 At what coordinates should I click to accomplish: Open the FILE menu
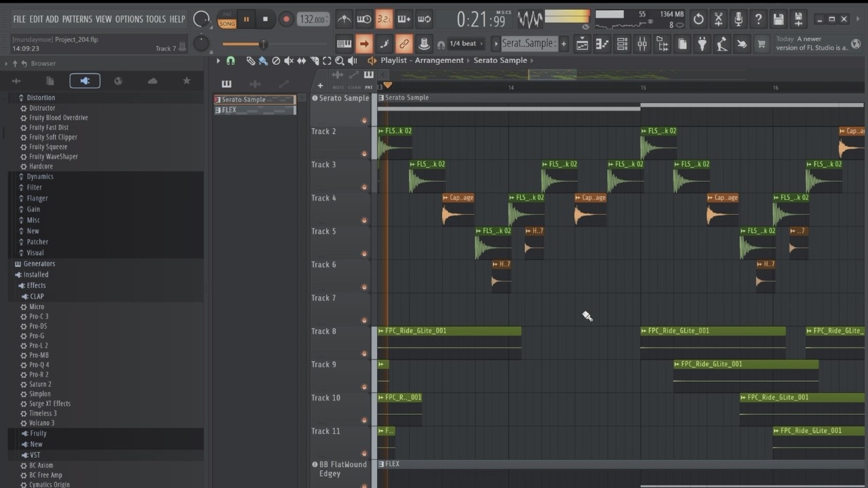pyautogui.click(x=19, y=19)
